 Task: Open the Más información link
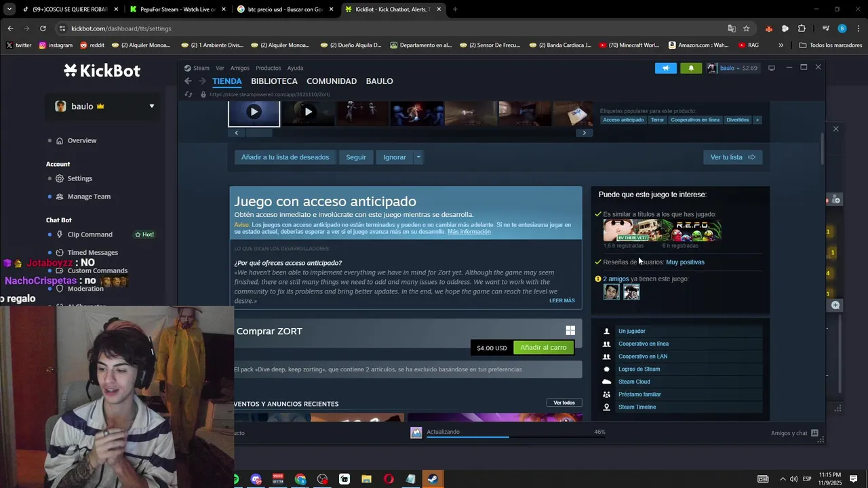(x=469, y=232)
